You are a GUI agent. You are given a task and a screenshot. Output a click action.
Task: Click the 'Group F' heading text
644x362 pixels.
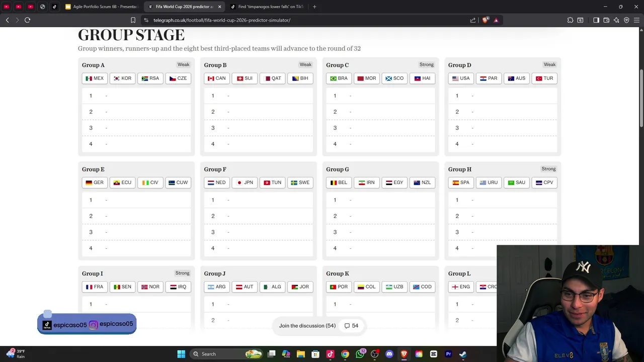click(x=215, y=169)
